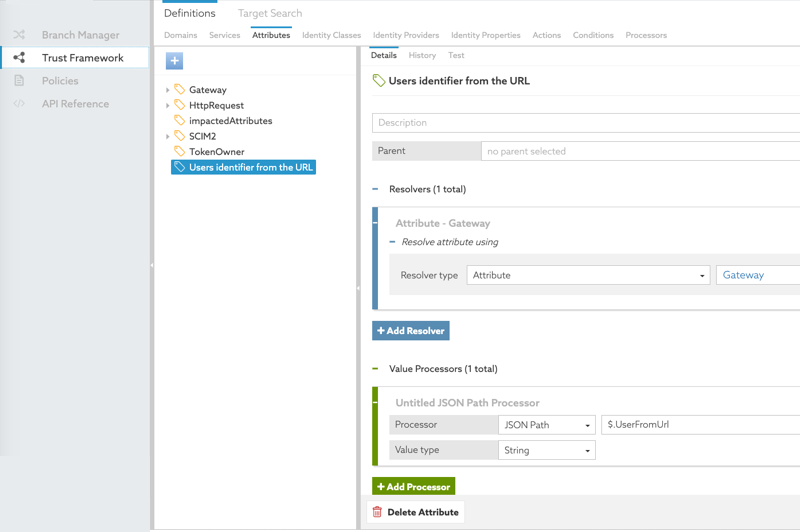The image size is (800, 532).
Task: Click the Attribute - Gateway heading
Action: [x=443, y=223]
